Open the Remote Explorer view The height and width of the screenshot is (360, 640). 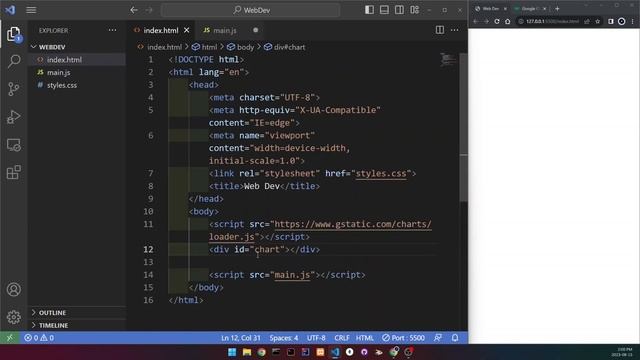13,144
